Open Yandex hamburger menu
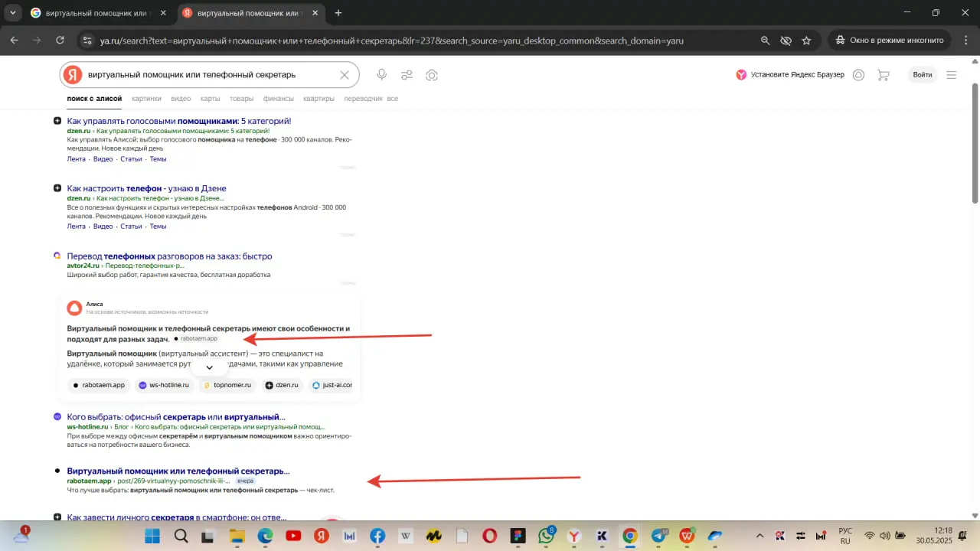The image size is (980, 551). 952,75
